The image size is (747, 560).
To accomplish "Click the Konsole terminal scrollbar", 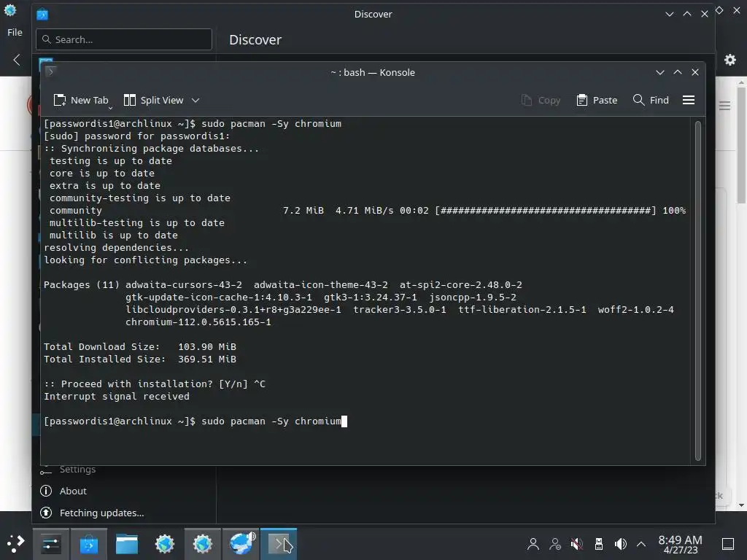I will coord(698,290).
